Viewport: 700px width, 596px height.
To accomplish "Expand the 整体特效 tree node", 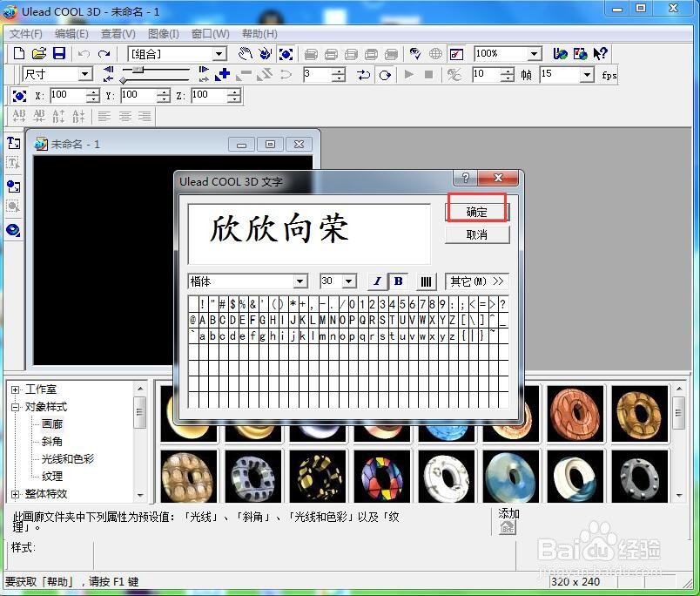I will point(15,494).
